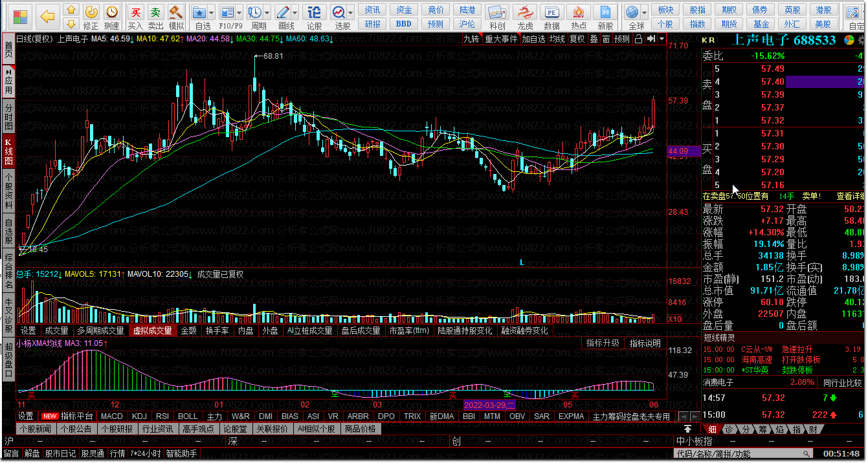This screenshot has height=463, width=868.
Task: Toggle 重大事件 markers
Action: pyautogui.click(x=501, y=39)
